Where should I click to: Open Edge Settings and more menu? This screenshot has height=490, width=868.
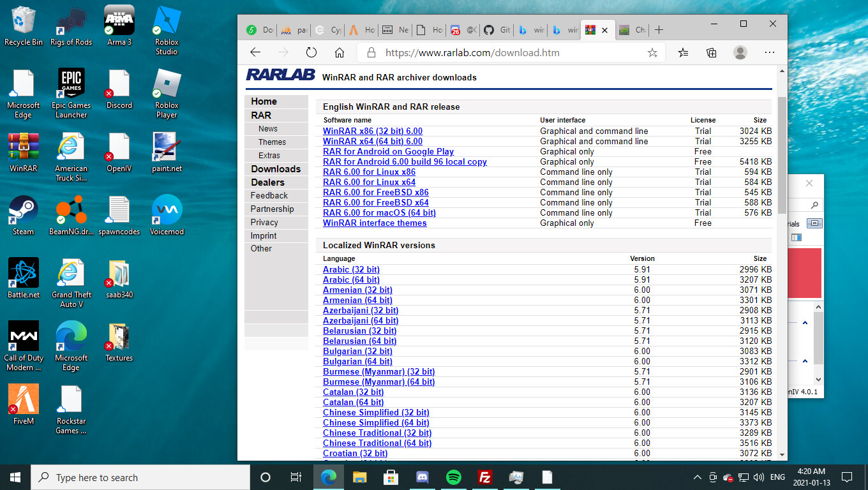pos(770,53)
